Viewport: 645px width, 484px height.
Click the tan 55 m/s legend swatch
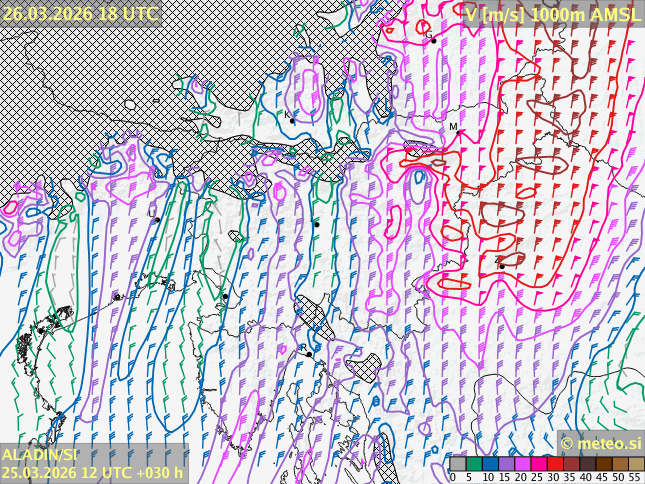tap(636, 463)
